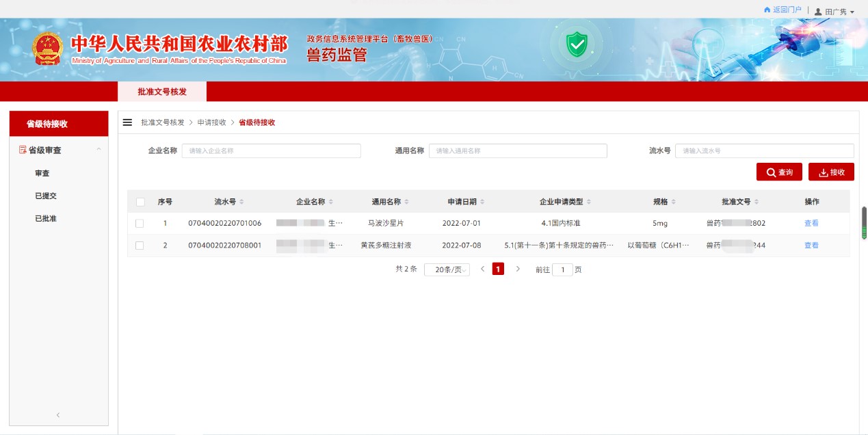The width and height of the screenshot is (868, 435).
Task: Click 查看 link for 马波沙星片 row
Action: tap(811, 224)
